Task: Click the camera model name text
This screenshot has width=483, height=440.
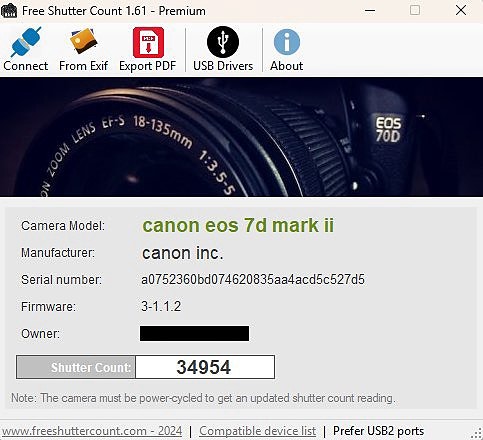Action: (238, 225)
